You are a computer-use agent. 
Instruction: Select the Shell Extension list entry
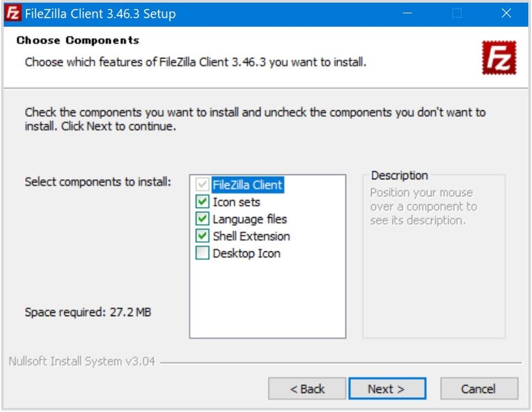251,236
